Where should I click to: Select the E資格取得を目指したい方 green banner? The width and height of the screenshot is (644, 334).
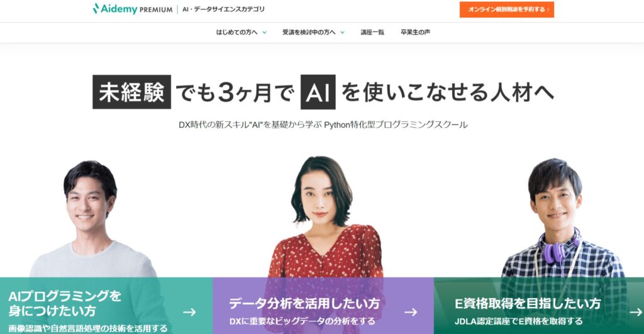point(539,306)
